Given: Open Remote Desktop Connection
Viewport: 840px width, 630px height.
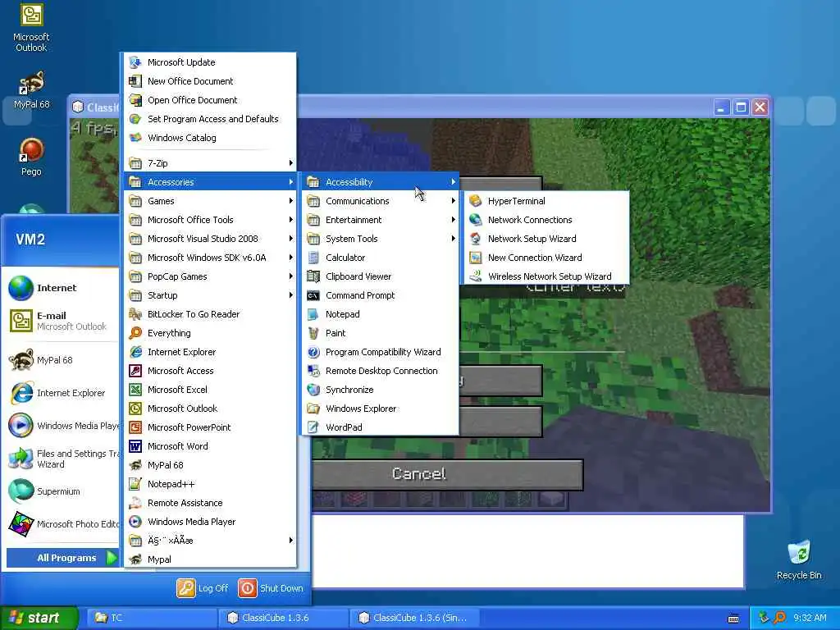Looking at the screenshot, I should [x=381, y=371].
